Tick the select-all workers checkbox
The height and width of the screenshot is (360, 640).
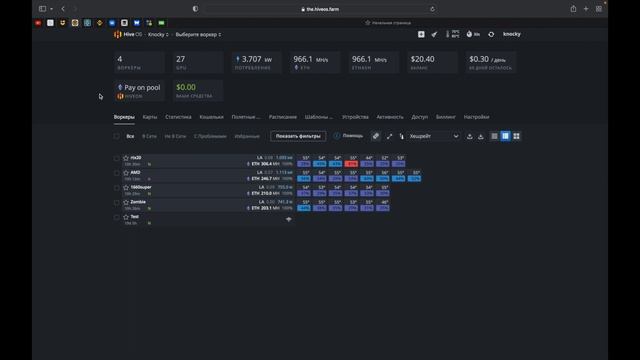click(x=117, y=136)
